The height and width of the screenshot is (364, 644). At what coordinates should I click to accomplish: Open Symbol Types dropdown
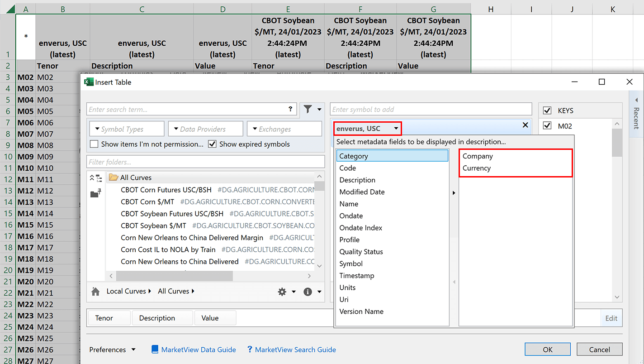[127, 129]
